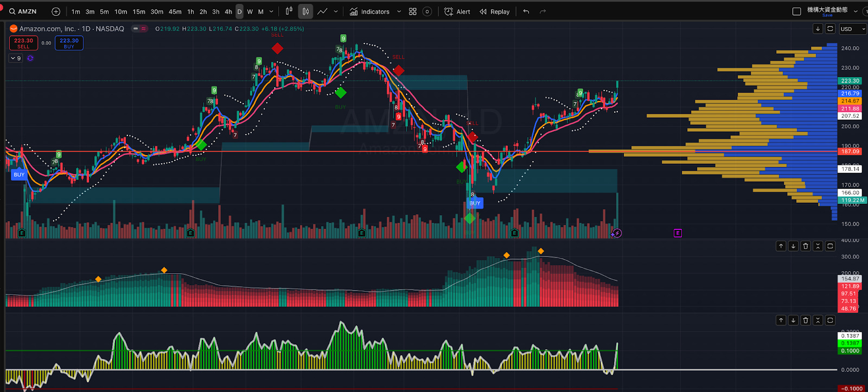
Task: Expand the layout name dropdown chevron
Action: (856, 11)
